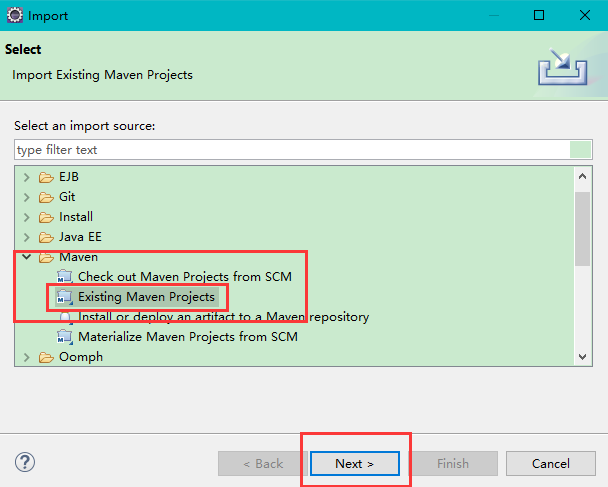Select the Oomph tree label
608x487 pixels.
coord(81,357)
